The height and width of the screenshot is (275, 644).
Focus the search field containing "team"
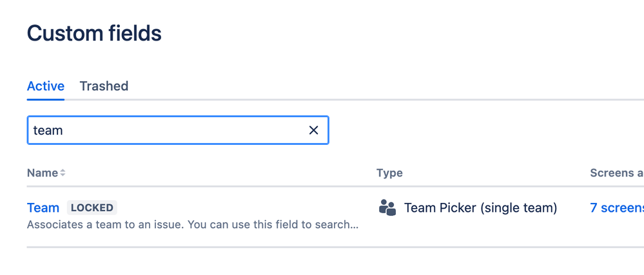click(178, 131)
